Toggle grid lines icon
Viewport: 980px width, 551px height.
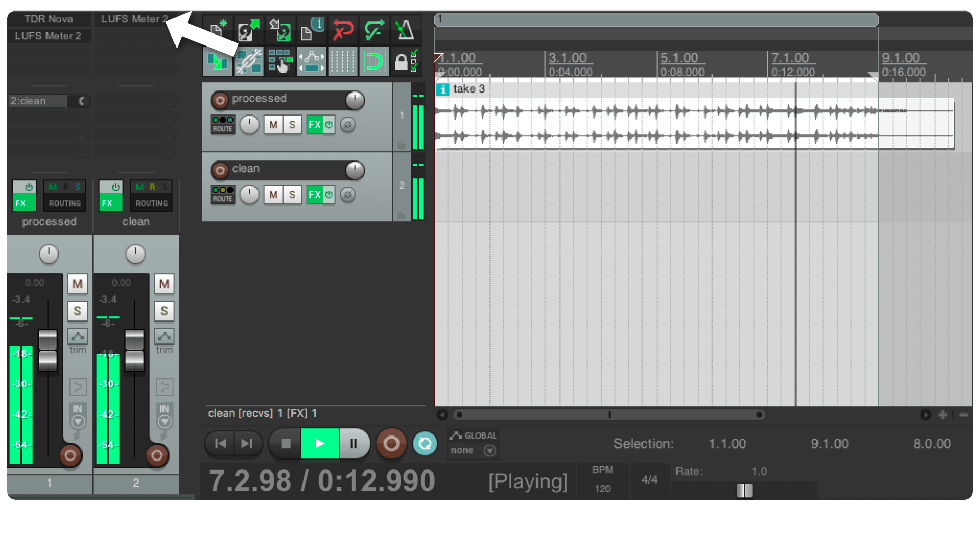pyautogui.click(x=343, y=61)
